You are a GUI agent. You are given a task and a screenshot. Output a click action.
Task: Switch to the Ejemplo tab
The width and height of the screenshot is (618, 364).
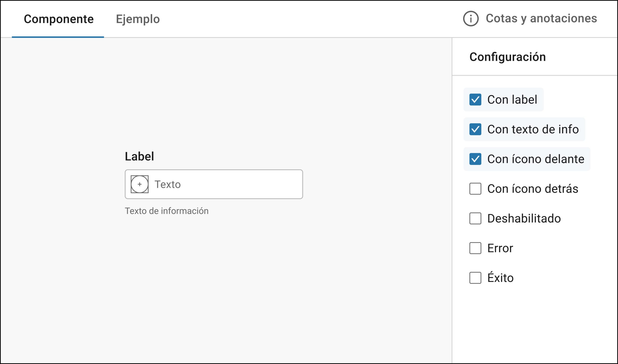tap(138, 19)
